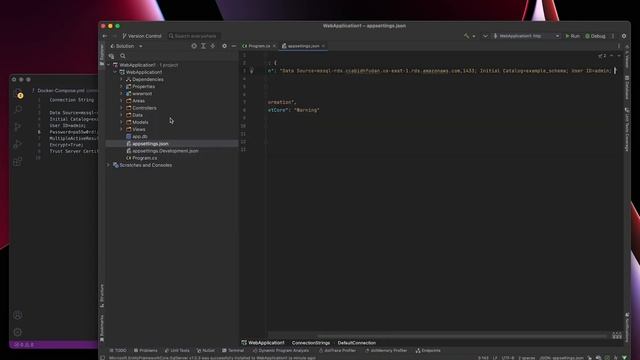This screenshot has height=360, width=640.
Task: Open the NuGet tool window tab
Action: 206,351
